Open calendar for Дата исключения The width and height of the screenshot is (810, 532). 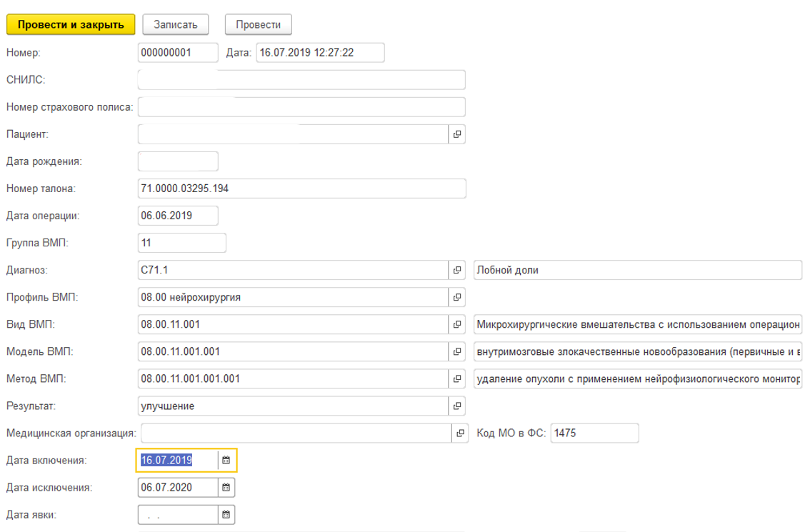(x=226, y=488)
